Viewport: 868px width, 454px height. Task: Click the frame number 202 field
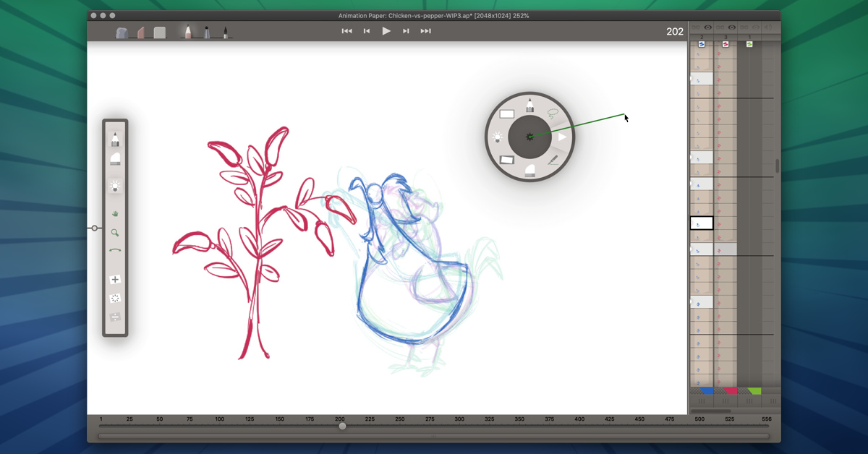675,32
